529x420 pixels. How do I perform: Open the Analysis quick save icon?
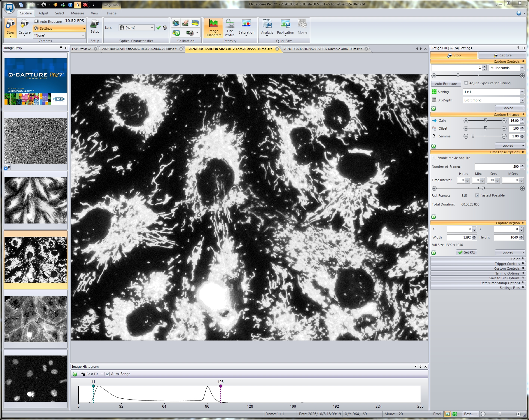267,28
